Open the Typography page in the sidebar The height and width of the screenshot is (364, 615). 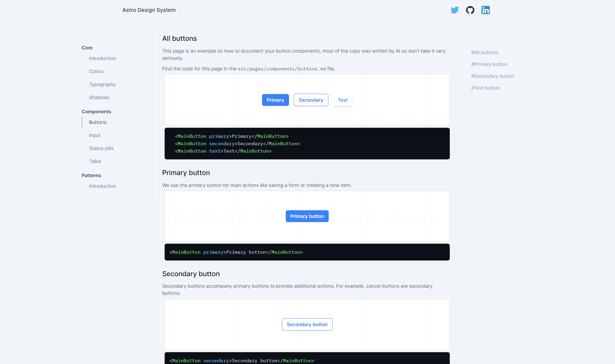tap(102, 84)
